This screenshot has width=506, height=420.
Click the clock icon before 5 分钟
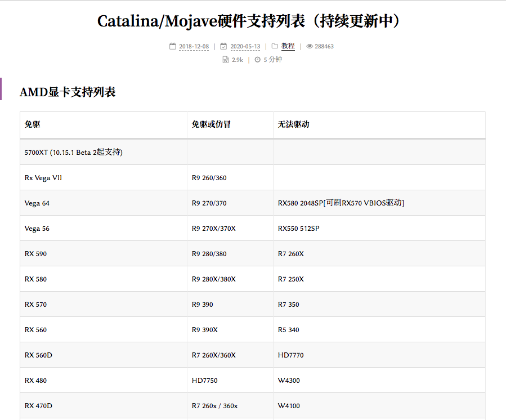tap(258, 60)
